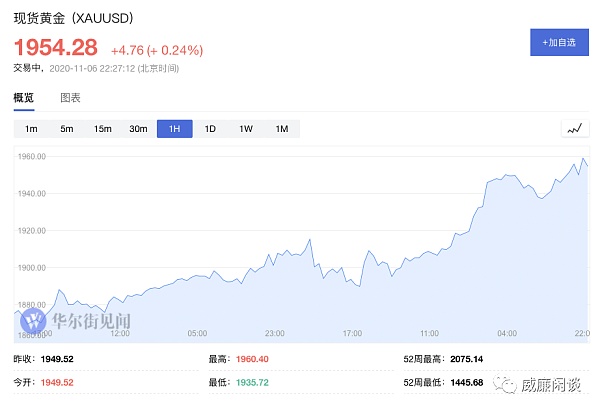Switch to the 概览 tab
The width and height of the screenshot is (600, 411).
[23, 98]
